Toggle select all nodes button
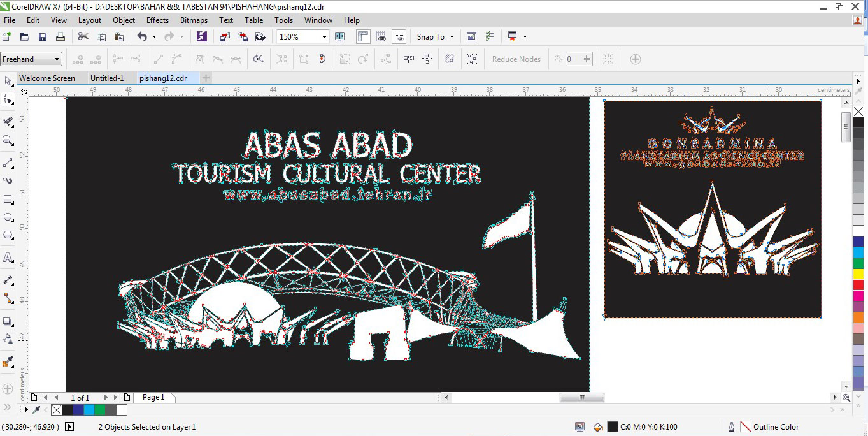This screenshot has height=436, width=868. (x=472, y=59)
